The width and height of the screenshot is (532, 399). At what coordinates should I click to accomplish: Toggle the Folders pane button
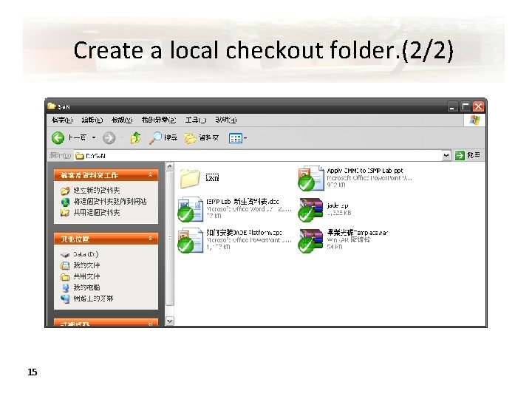(x=202, y=137)
